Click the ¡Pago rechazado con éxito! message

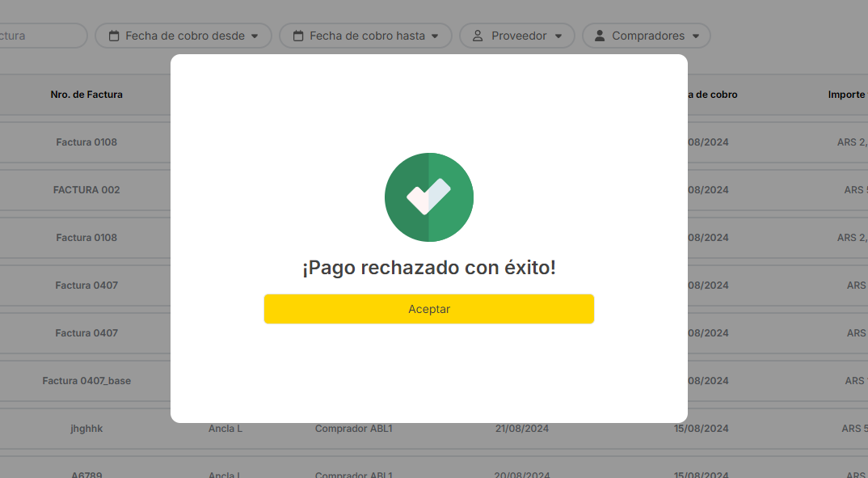[428, 268]
